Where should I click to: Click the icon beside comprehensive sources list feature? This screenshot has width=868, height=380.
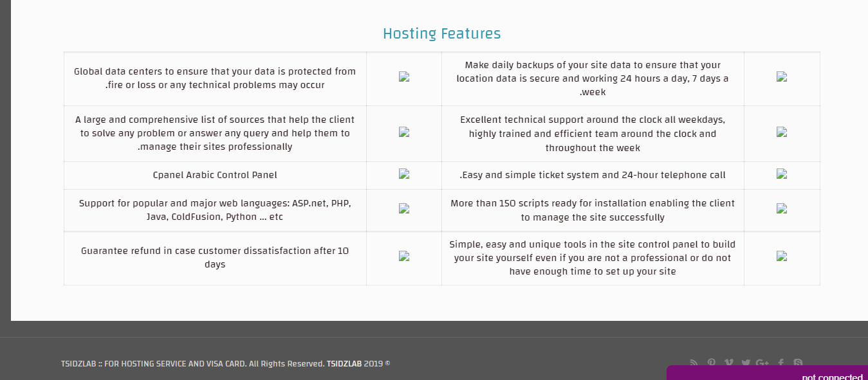[404, 132]
